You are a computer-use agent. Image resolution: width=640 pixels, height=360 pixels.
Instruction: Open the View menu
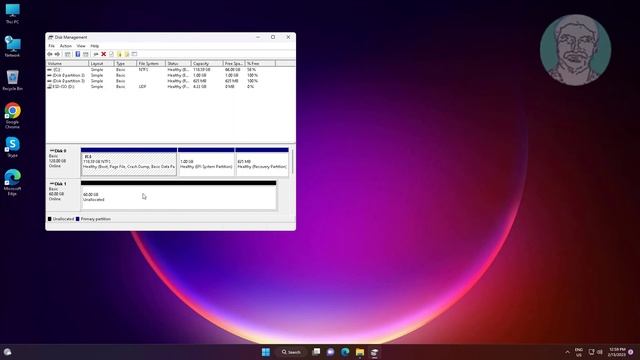pyautogui.click(x=81, y=46)
